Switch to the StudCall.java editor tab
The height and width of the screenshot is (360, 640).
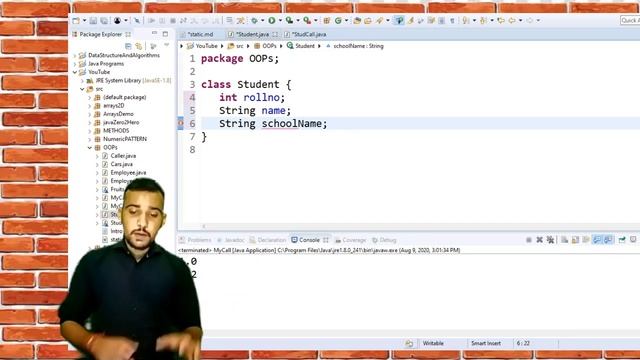306,34
